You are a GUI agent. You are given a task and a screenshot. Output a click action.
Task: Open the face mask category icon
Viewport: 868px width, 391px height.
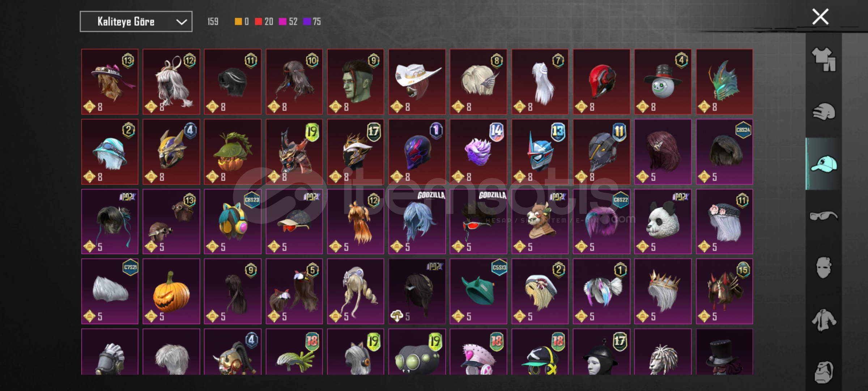click(x=824, y=268)
